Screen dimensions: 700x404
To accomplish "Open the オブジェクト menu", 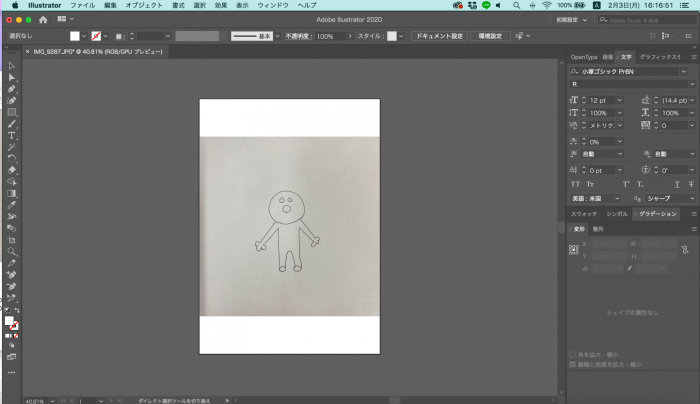I will 144,5.
